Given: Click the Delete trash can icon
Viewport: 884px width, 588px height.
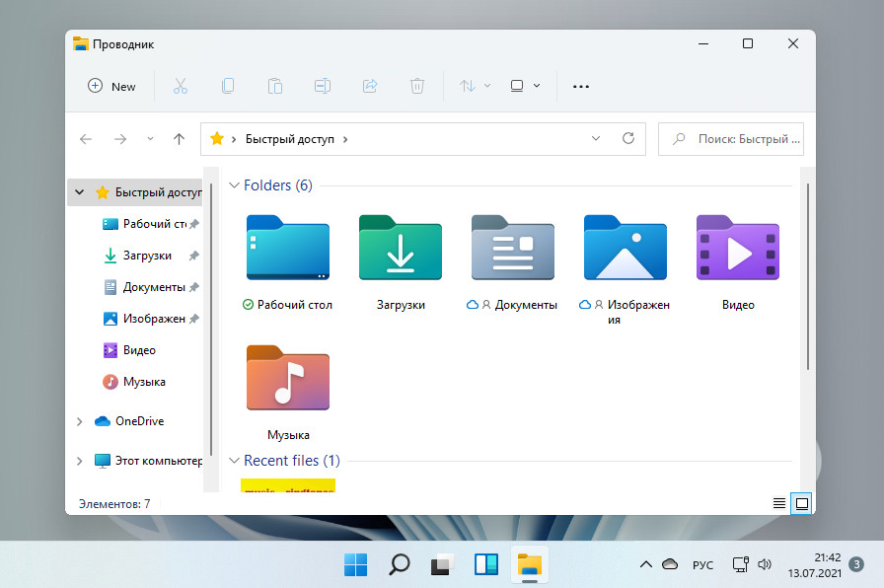Looking at the screenshot, I should tap(417, 86).
